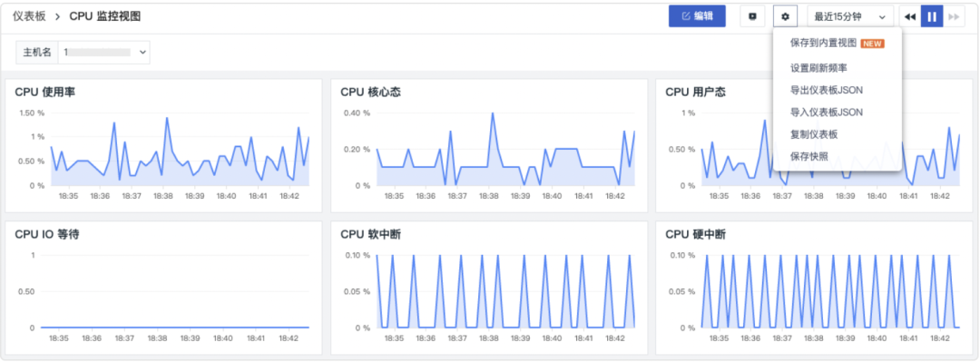
Task: Click the CPU 软中断 chart panel
Action: [489, 289]
